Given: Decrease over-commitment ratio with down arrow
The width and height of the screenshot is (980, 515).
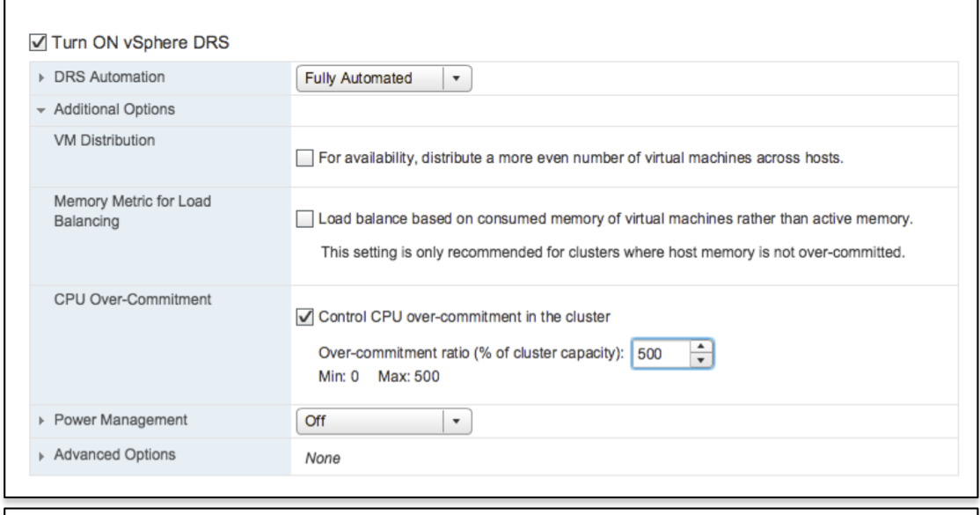Looking at the screenshot, I should pos(701,360).
